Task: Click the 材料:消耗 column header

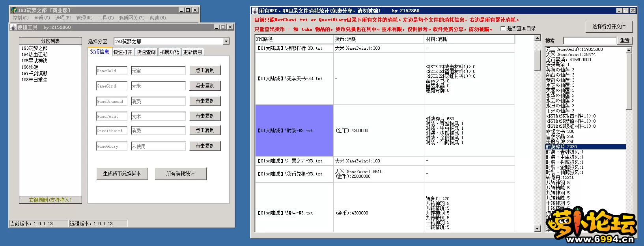Action: (x=469, y=39)
